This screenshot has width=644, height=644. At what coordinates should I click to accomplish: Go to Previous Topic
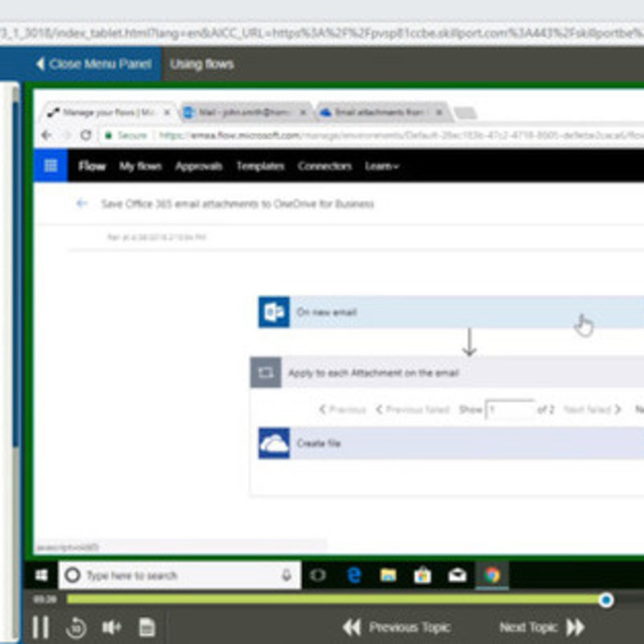396,628
